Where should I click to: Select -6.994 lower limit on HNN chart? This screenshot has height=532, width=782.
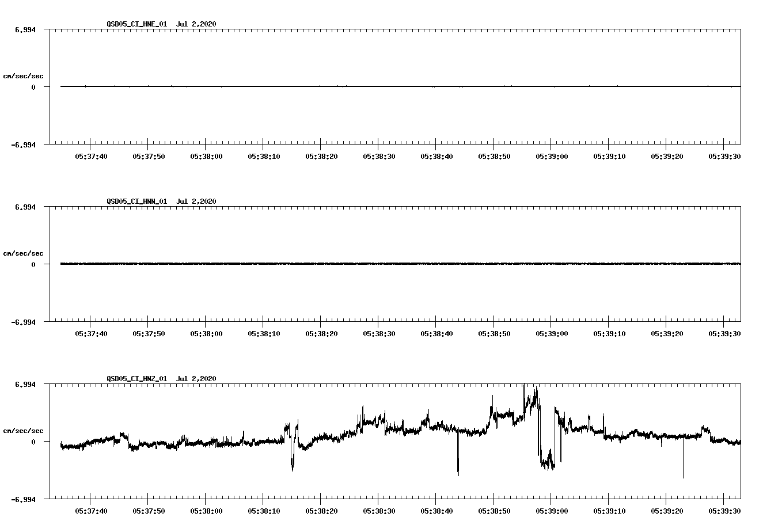pyautogui.click(x=24, y=322)
